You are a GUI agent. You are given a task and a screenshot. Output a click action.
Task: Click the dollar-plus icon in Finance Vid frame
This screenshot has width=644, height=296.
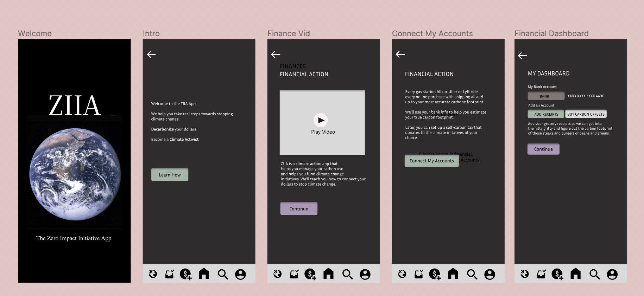(310, 274)
